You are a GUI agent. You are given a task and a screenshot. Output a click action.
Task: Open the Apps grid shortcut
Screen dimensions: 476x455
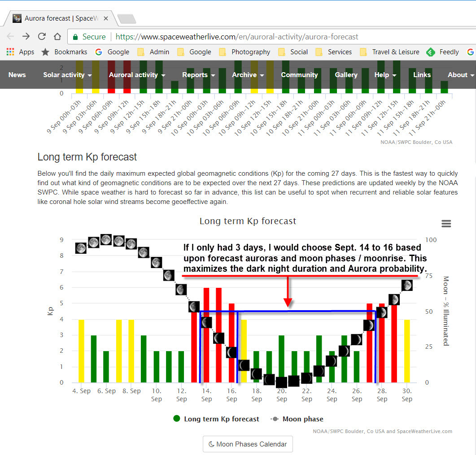point(20,52)
